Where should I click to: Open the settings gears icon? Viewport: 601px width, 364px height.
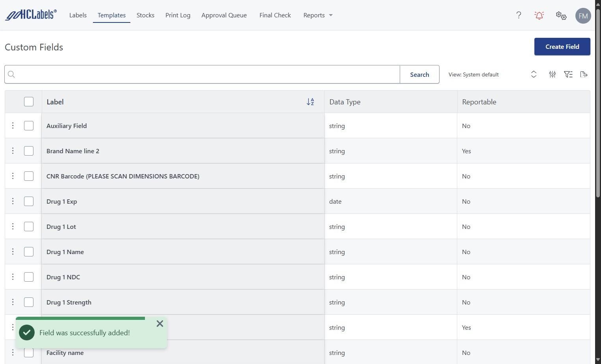(x=561, y=15)
